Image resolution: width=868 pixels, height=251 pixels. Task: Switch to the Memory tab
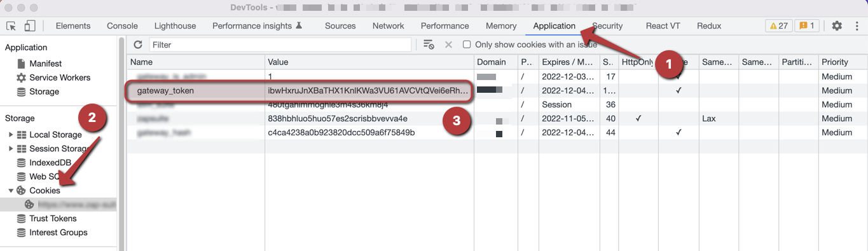501,26
